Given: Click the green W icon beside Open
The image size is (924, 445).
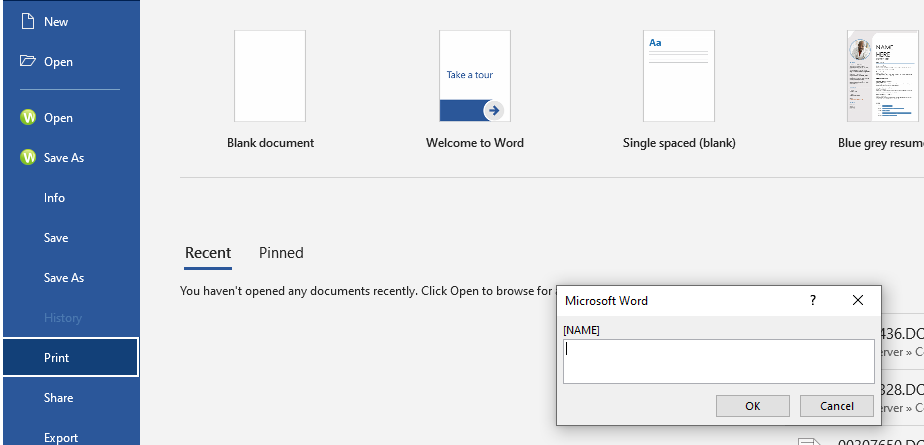Looking at the screenshot, I should click(x=28, y=118).
